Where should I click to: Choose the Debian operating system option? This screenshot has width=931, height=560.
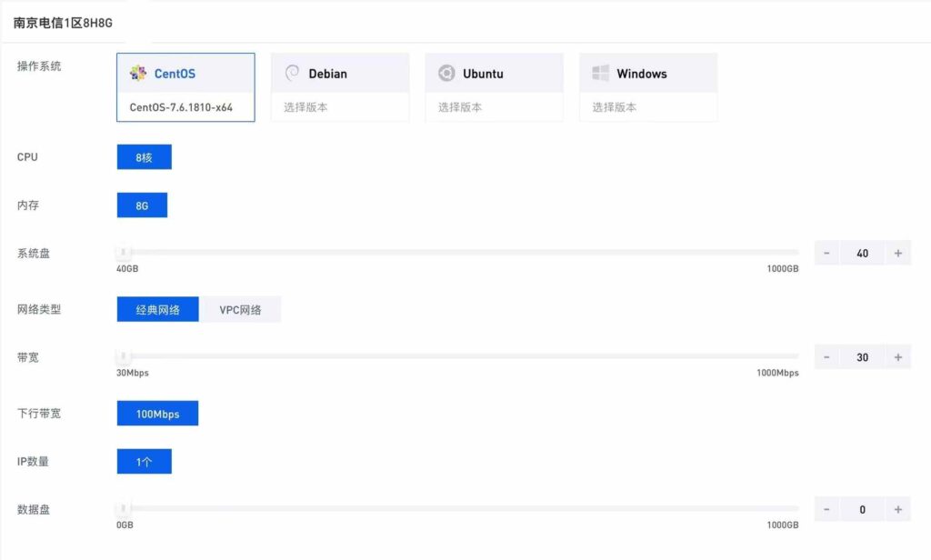pyautogui.click(x=339, y=74)
